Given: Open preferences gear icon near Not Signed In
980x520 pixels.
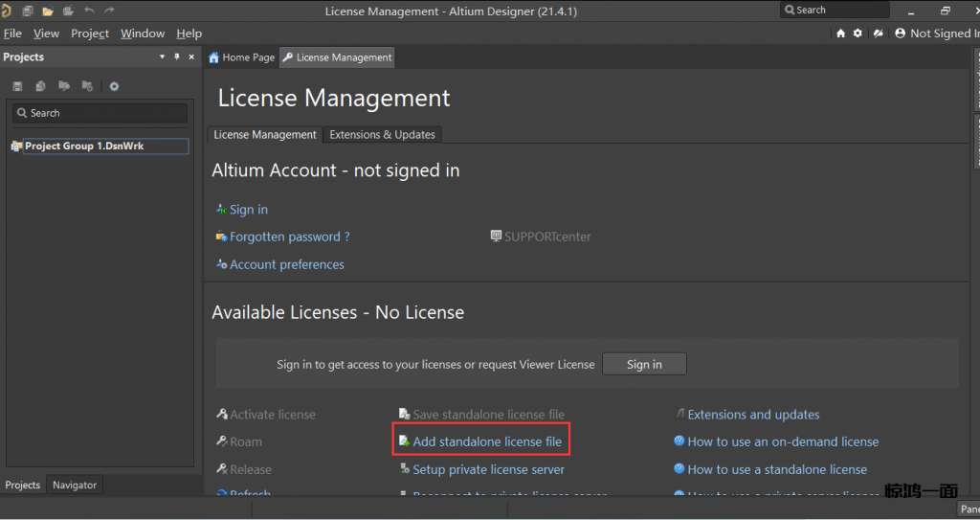Looking at the screenshot, I should (x=857, y=33).
